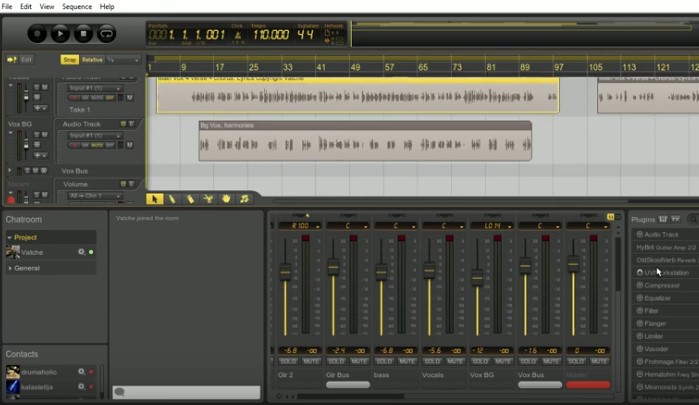699x405 pixels.
Task: Start playback with the Play button
Action: (60, 34)
